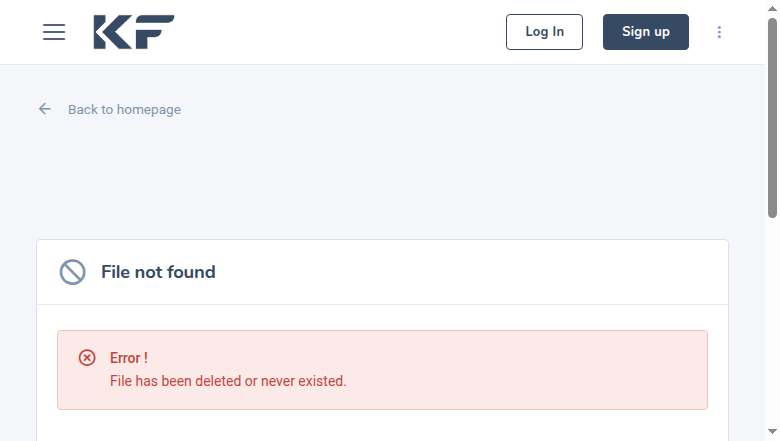Open the three-dot more options menu
The height and width of the screenshot is (441, 780).
[719, 32]
